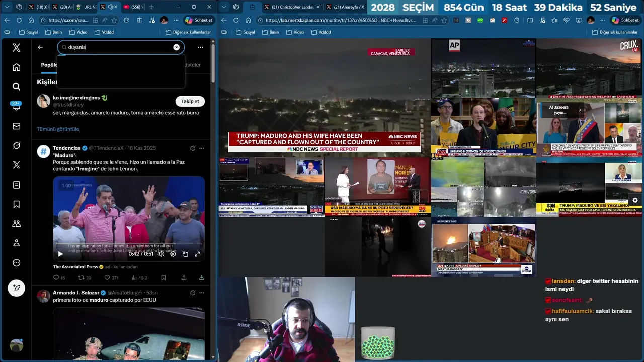Refresh the lab.mertskaplan.com multitv page
Image resolution: width=644 pixels, height=362 pixels.
(x=236, y=20)
